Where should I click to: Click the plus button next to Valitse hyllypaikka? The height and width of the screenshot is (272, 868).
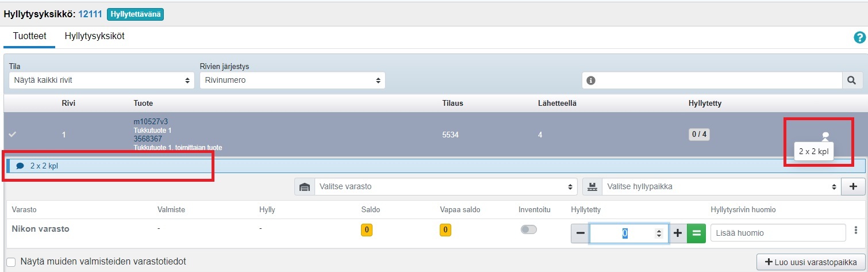tap(852, 186)
